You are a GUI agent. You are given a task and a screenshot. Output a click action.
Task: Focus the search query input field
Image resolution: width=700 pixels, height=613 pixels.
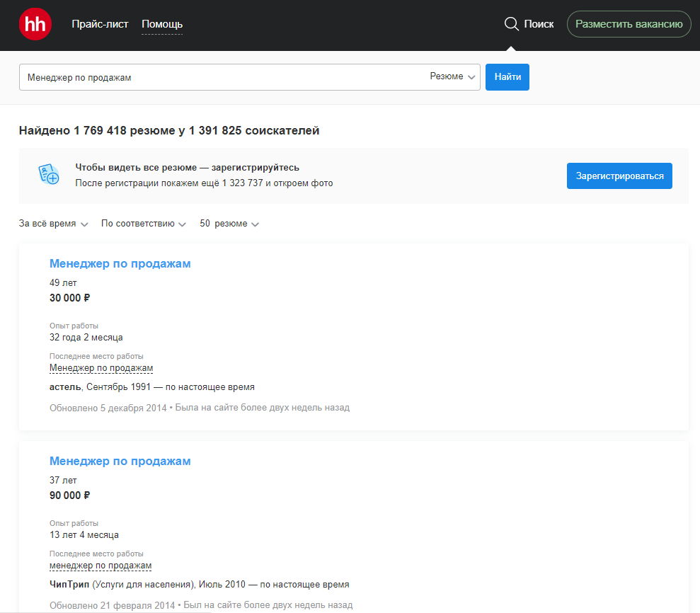click(x=212, y=76)
